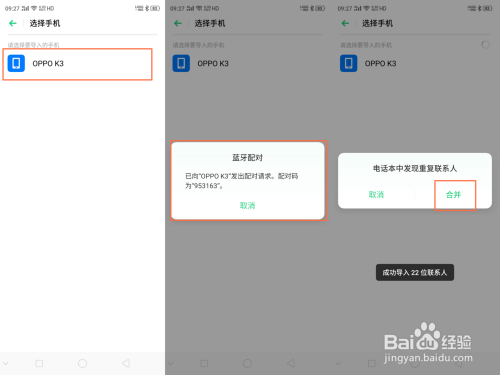The height and width of the screenshot is (375, 500).
Task: Tap middle screen's circle home nav button
Action: 247,363
